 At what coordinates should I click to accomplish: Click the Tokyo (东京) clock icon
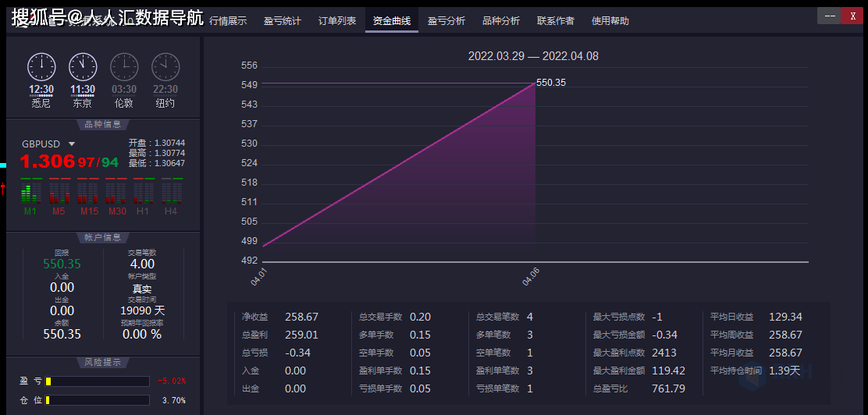coord(83,66)
